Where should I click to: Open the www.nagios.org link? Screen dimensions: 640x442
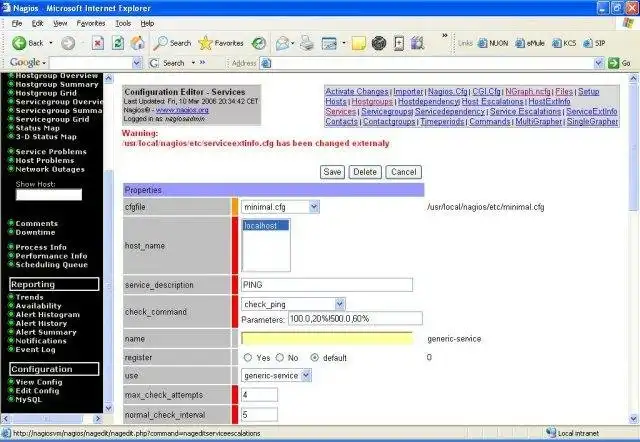tap(182, 110)
